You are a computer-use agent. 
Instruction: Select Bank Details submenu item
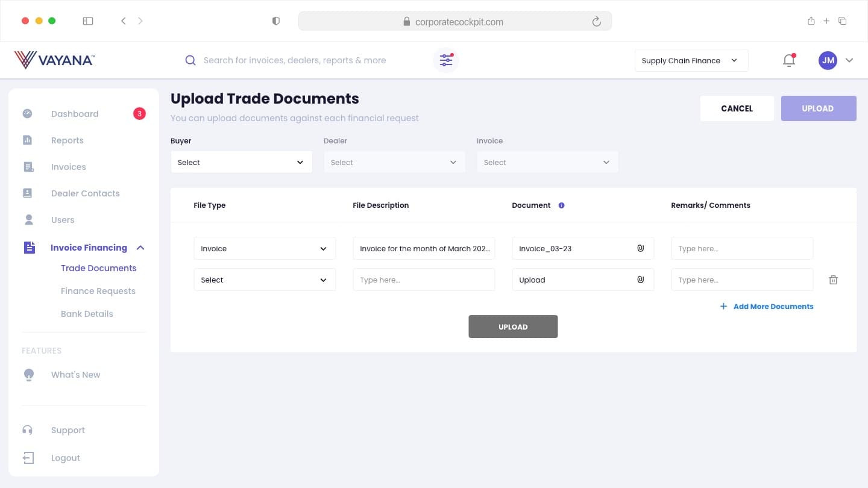pyautogui.click(x=87, y=314)
